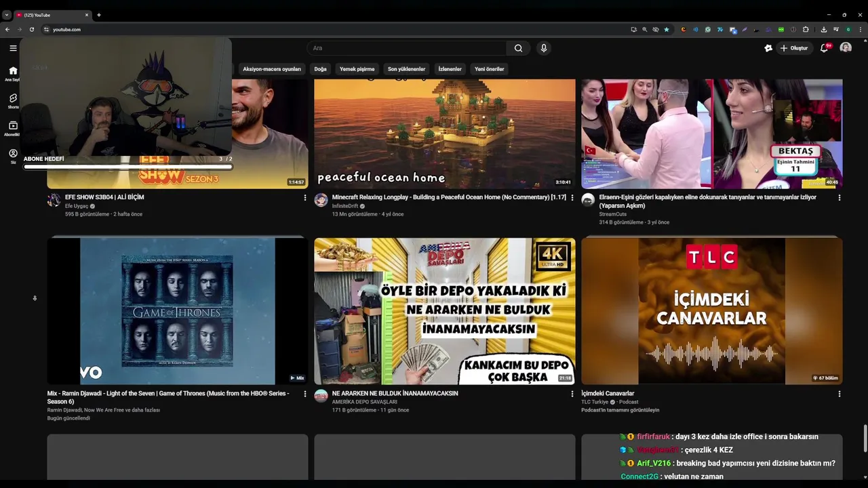868x488 pixels.
Task: Click the sparkle icon beside Oluştur
Action: [x=768, y=48]
